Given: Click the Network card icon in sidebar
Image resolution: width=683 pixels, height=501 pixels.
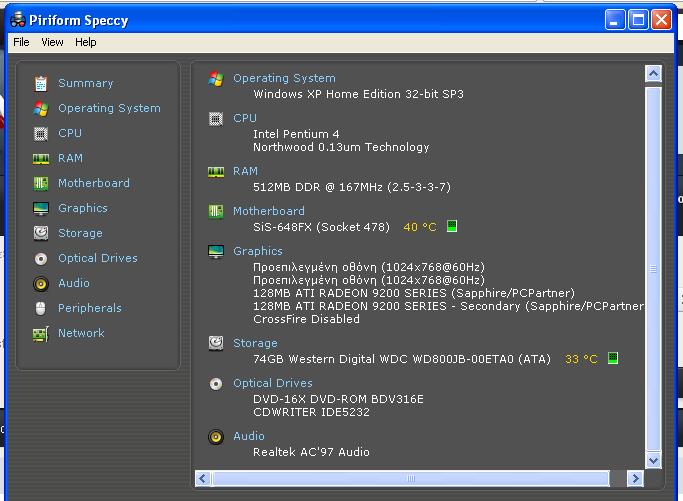Looking at the screenshot, I should (x=41, y=334).
